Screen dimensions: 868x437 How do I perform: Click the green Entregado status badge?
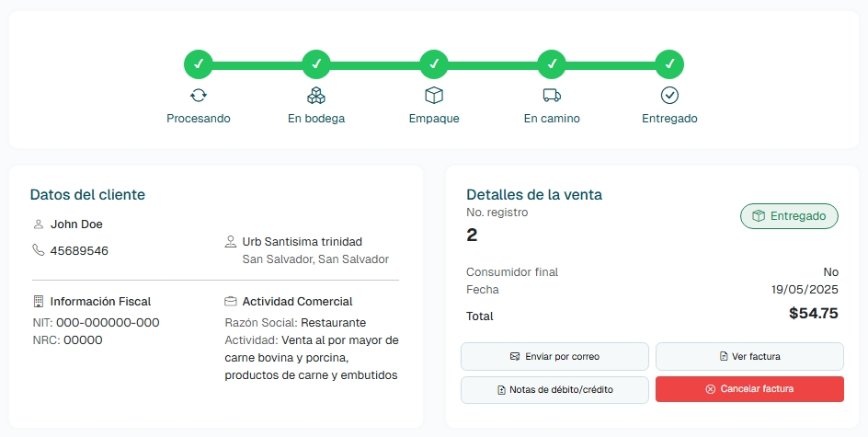(x=789, y=216)
